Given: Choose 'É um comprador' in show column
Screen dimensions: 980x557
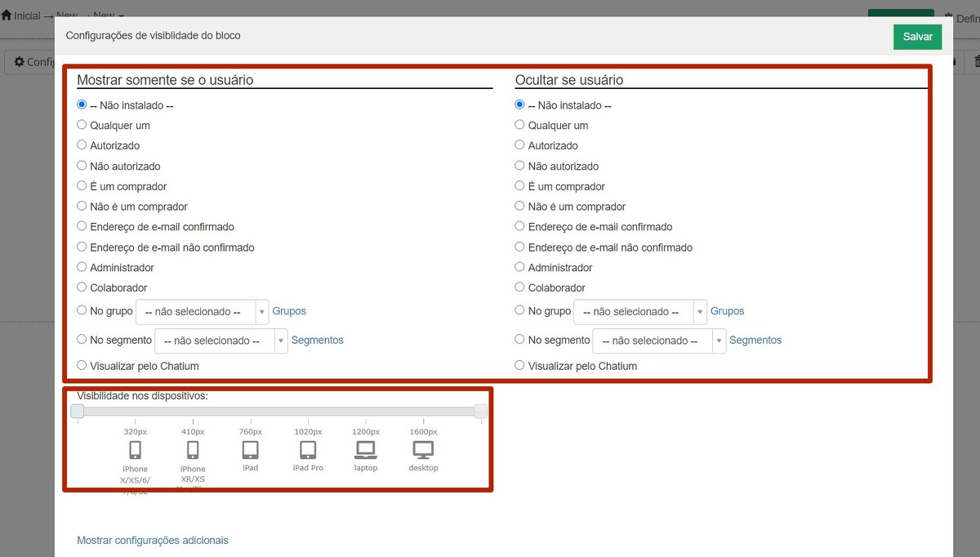Looking at the screenshot, I should point(82,186).
